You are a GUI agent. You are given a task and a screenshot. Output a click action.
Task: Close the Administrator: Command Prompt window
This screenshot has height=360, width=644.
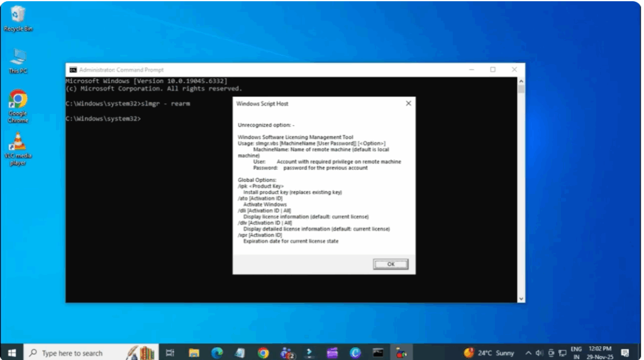[514, 70]
